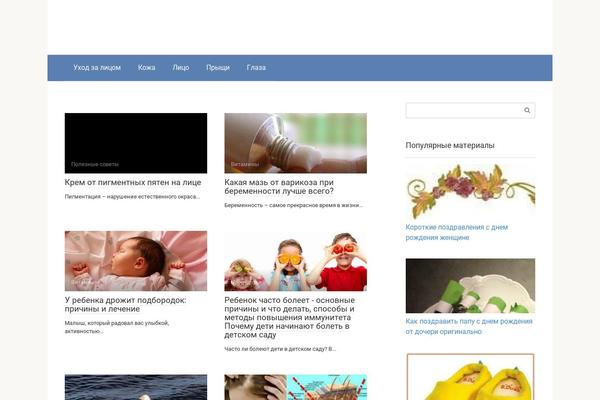Viewport: 600px width, 400px height.
Task: Open the 'Кожа' menu item
Action: pos(146,68)
